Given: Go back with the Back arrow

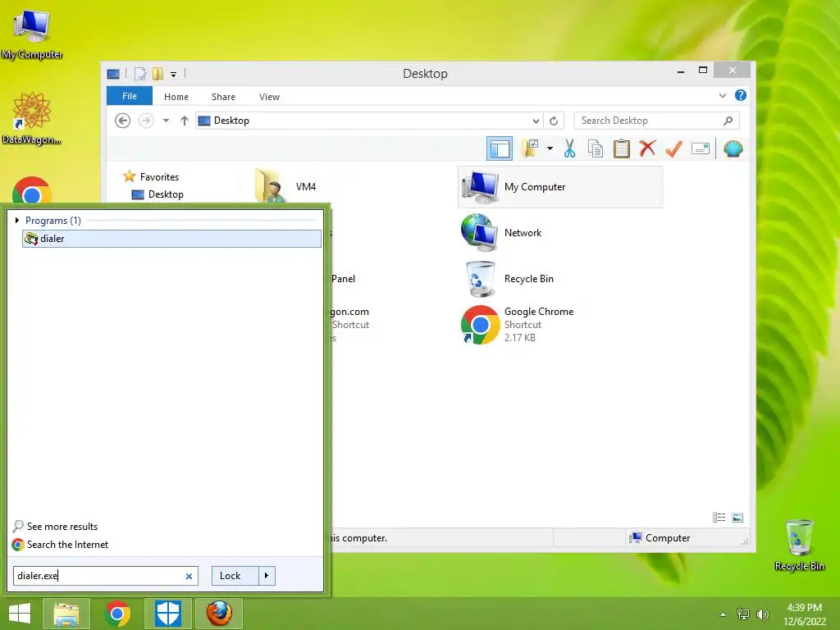Looking at the screenshot, I should pyautogui.click(x=123, y=121).
